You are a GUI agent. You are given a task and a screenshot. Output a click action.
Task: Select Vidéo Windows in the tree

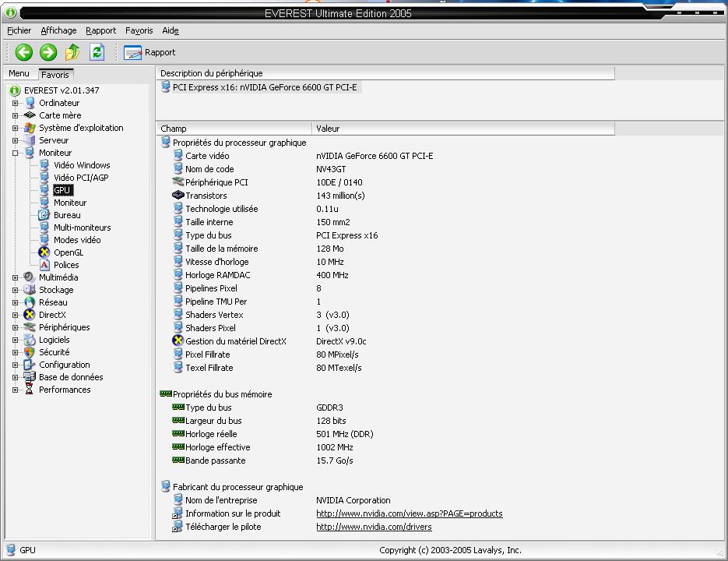click(82, 165)
